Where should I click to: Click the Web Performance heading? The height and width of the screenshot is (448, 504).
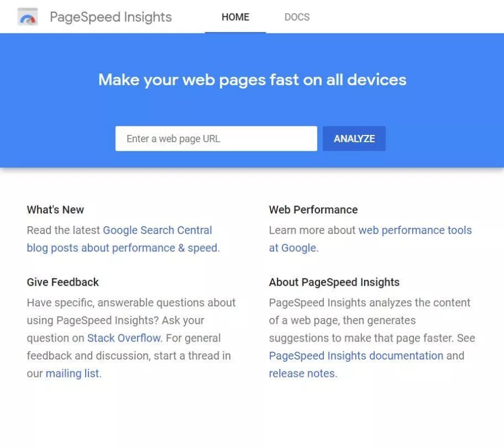(x=313, y=210)
